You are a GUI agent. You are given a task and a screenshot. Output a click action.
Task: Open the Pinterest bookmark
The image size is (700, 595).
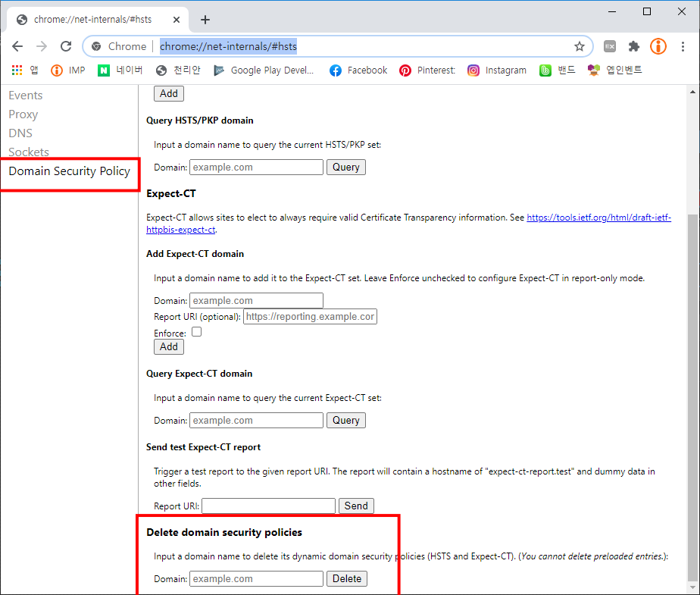pyautogui.click(x=427, y=70)
